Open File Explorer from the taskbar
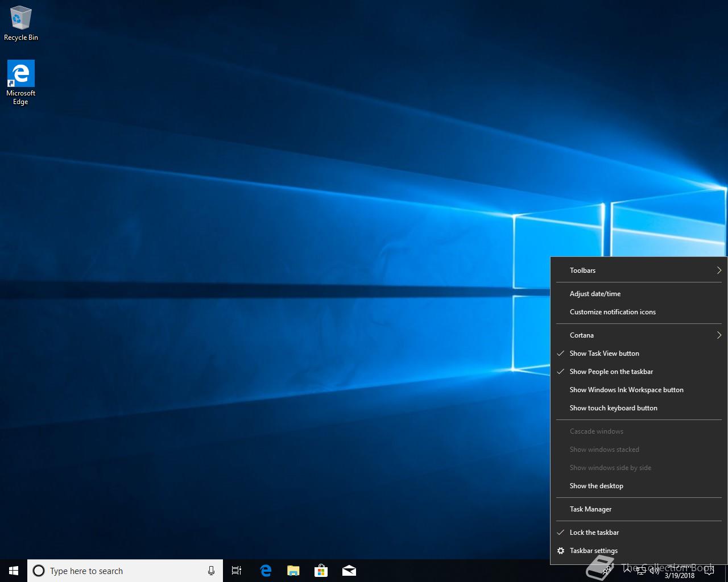This screenshot has width=728, height=582. pos(293,571)
